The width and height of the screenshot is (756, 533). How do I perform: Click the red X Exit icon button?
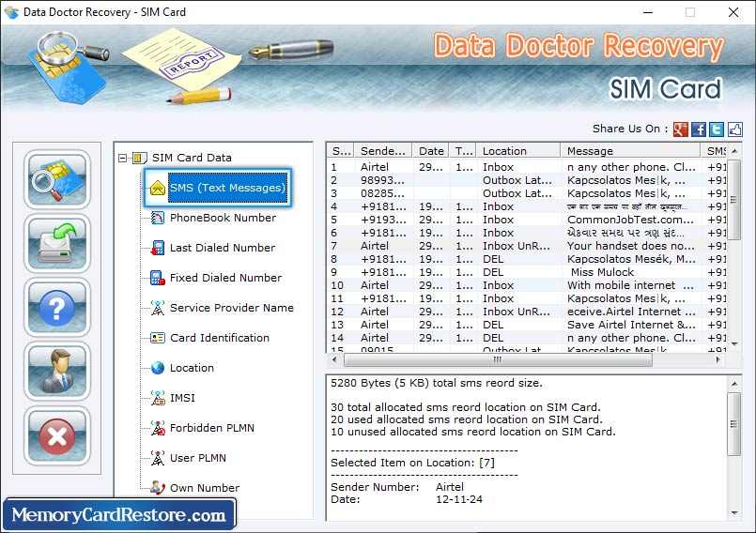pyautogui.click(x=57, y=435)
